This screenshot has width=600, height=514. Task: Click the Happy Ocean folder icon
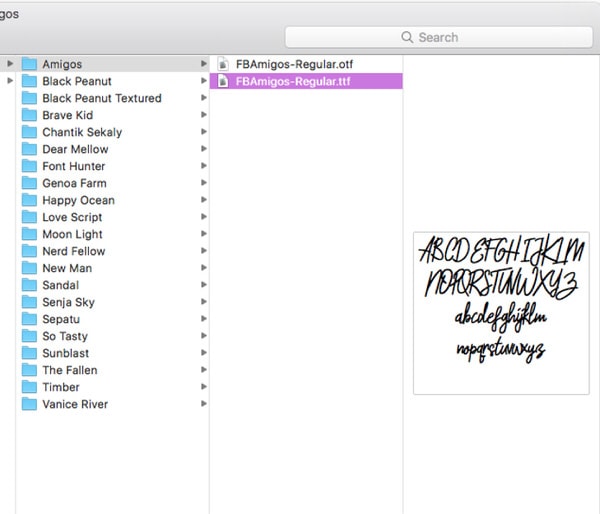point(29,200)
